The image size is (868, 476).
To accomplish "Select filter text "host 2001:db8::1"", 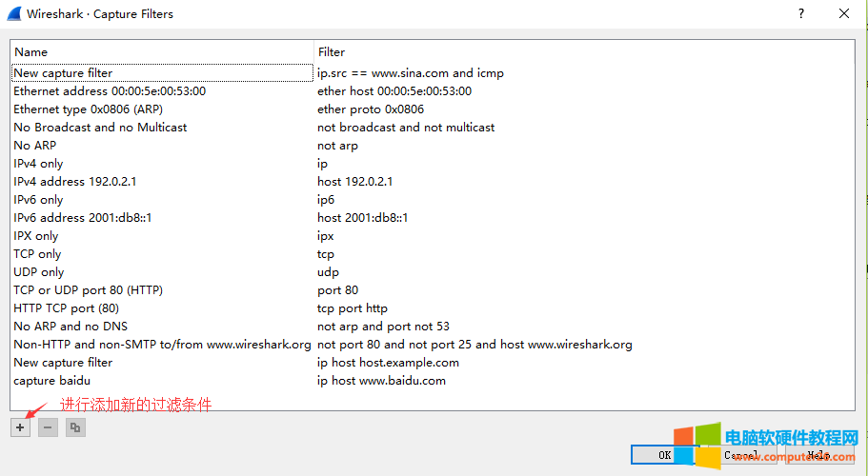I will tap(363, 218).
